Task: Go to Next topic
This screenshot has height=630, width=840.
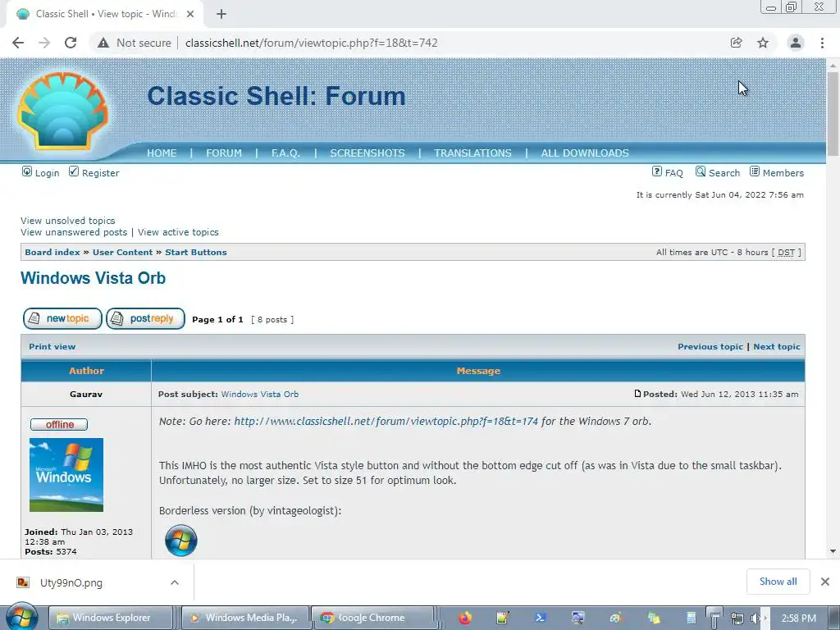Action: pyautogui.click(x=777, y=347)
